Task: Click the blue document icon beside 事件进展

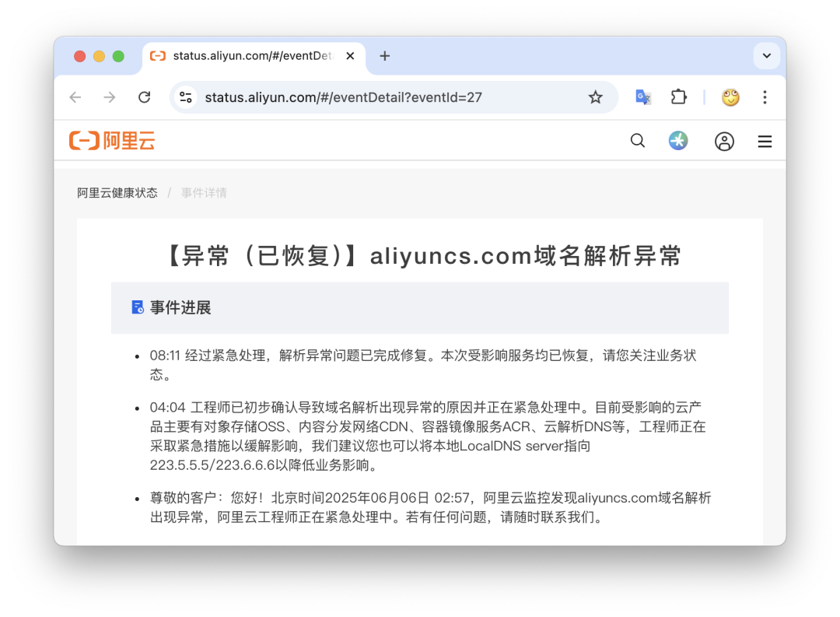Action: point(137,307)
